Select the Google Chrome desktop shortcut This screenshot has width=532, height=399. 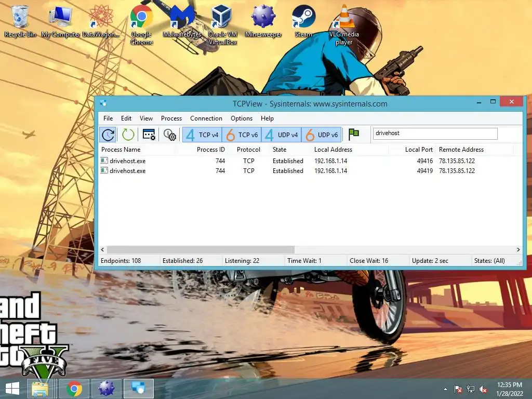tap(141, 25)
